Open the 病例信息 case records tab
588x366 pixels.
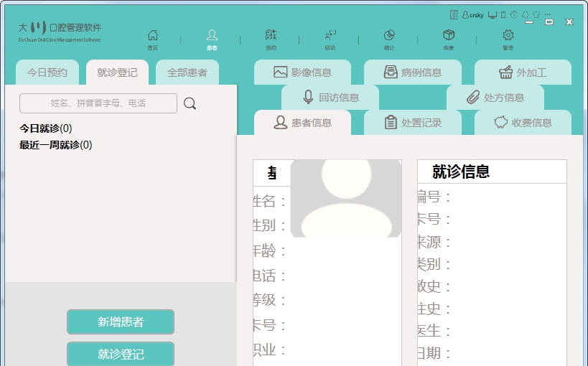click(x=413, y=72)
